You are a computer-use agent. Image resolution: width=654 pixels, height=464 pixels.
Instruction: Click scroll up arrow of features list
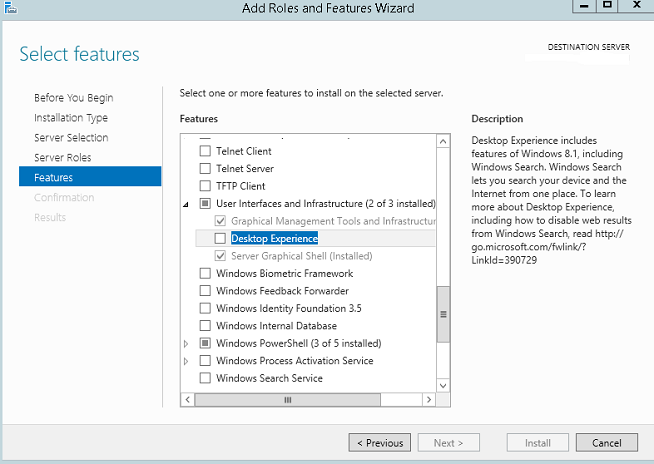pos(443,141)
